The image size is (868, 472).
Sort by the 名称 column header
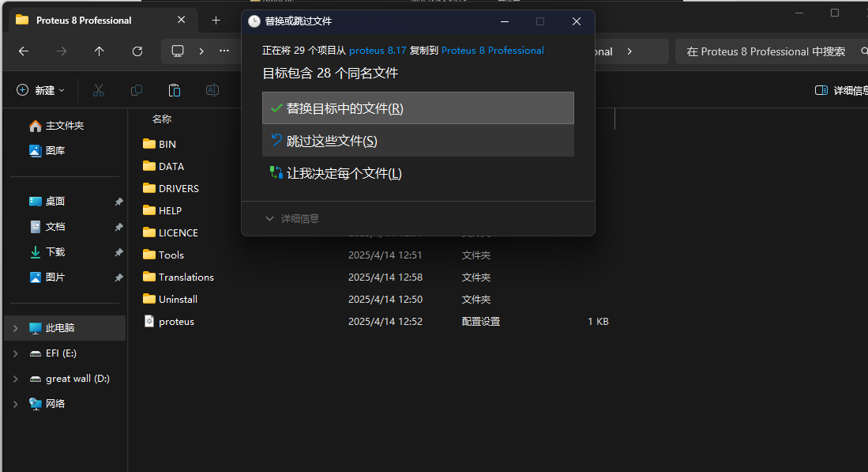[x=162, y=119]
